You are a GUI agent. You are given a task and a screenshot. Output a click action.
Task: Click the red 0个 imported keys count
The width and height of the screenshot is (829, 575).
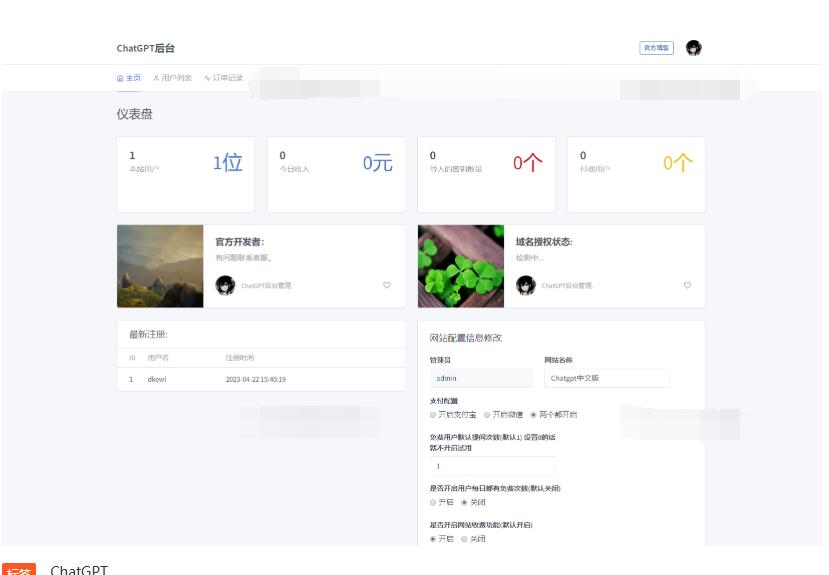tap(528, 163)
